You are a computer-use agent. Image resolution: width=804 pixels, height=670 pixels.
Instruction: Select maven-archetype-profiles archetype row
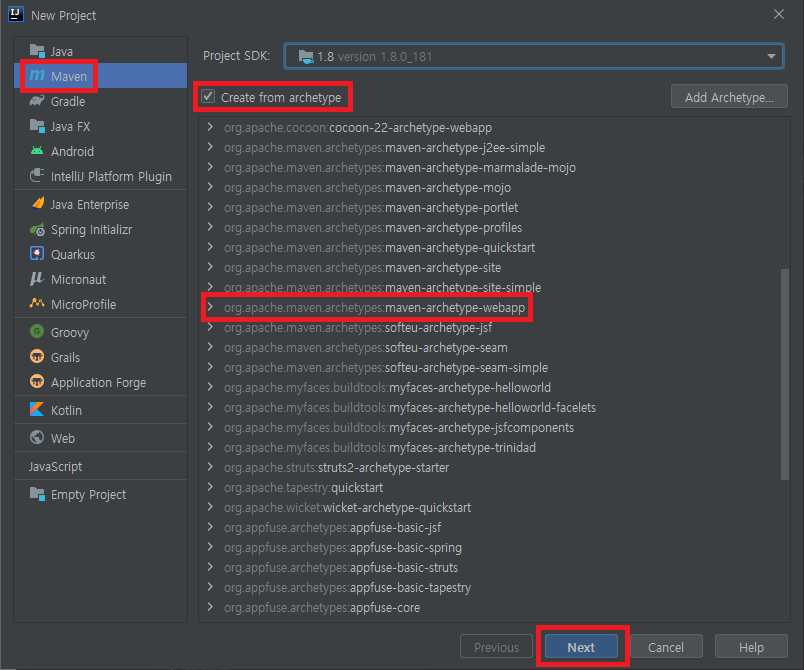(x=494, y=227)
